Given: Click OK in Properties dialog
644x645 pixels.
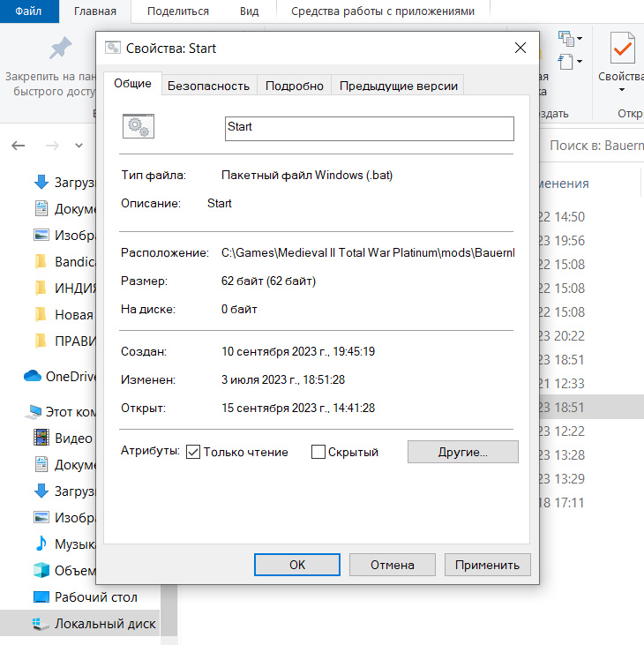Looking at the screenshot, I should point(297,565).
